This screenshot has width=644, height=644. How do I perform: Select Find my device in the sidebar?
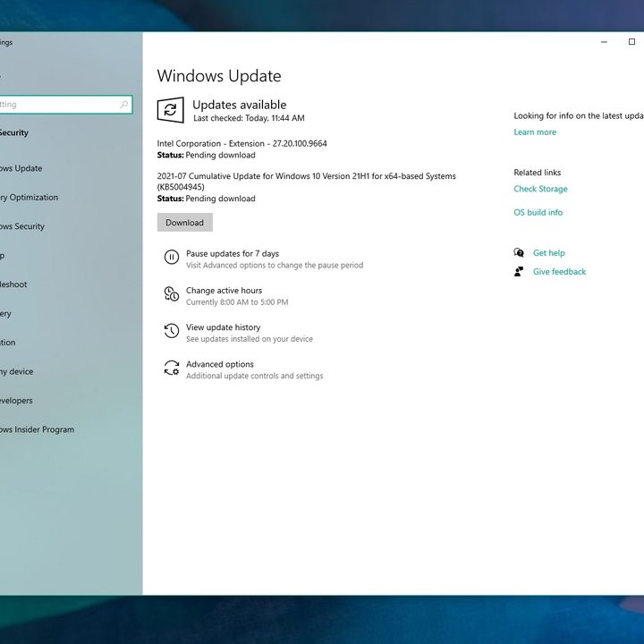pos(16,372)
